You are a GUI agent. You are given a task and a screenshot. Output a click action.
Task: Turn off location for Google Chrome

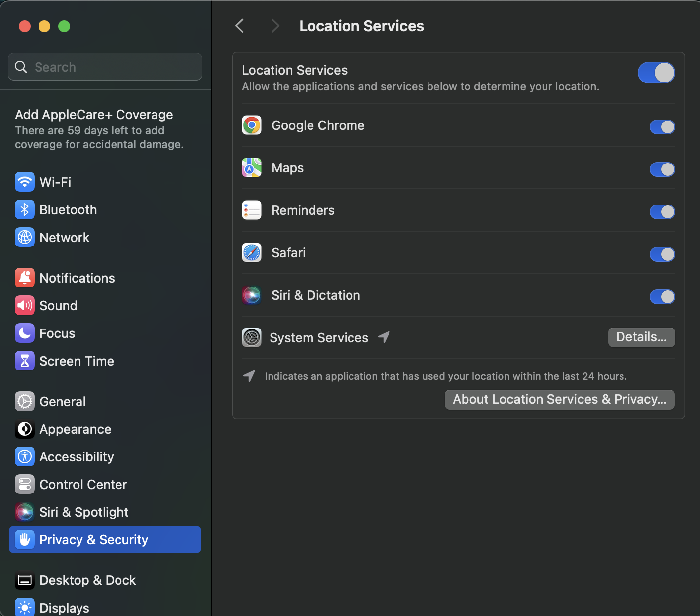[662, 127]
